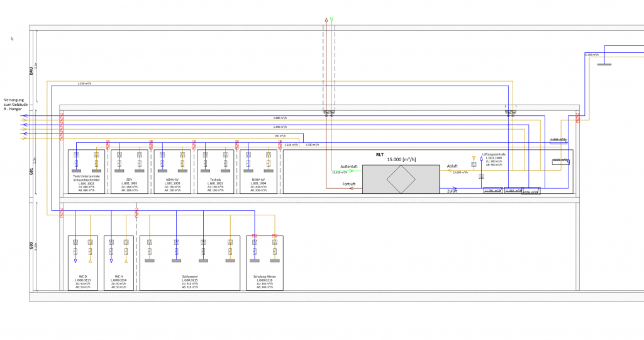Screen dimensions: 644x340
Task: Click the Tank Unterzentrale Schaumlöschmittel room label
Action: pyautogui.click(x=86, y=179)
